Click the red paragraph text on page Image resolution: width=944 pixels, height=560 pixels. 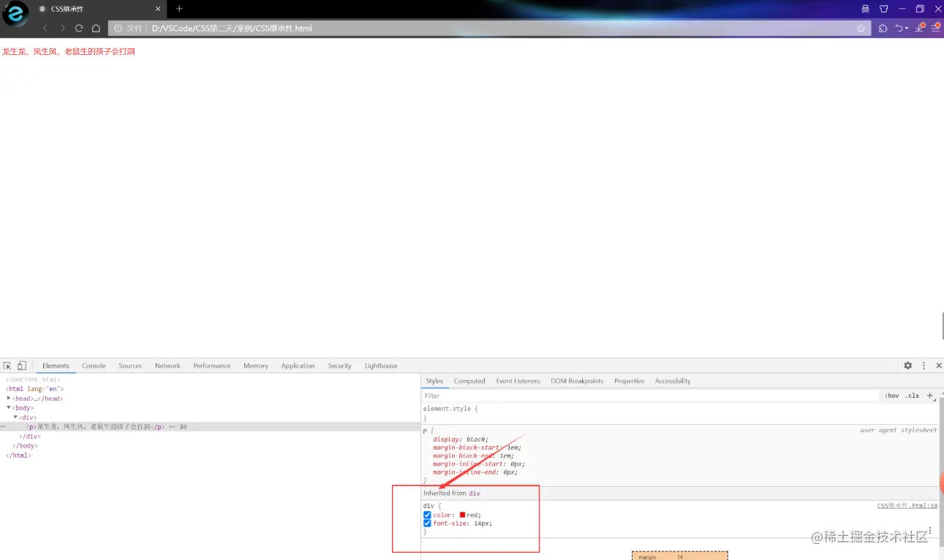click(69, 51)
